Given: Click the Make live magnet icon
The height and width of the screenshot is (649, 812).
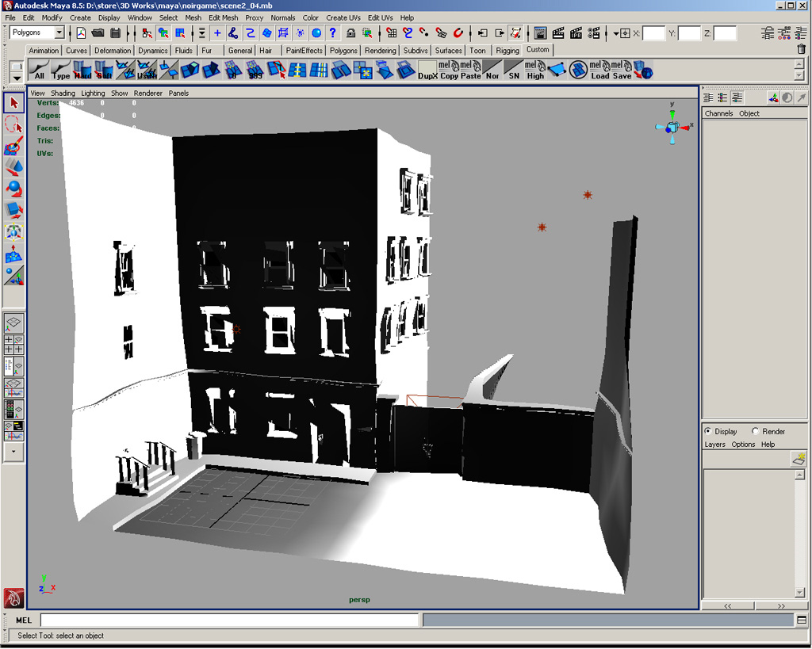Looking at the screenshot, I should pyautogui.click(x=458, y=33).
